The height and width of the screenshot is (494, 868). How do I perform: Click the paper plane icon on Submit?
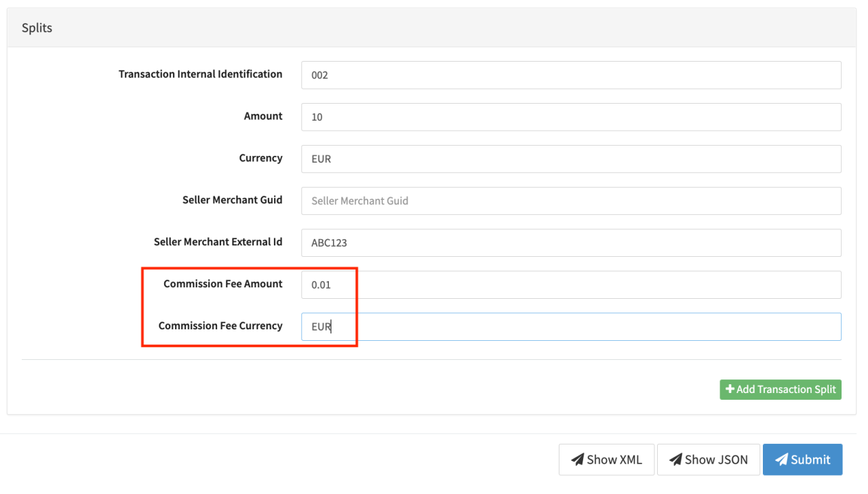pos(781,460)
